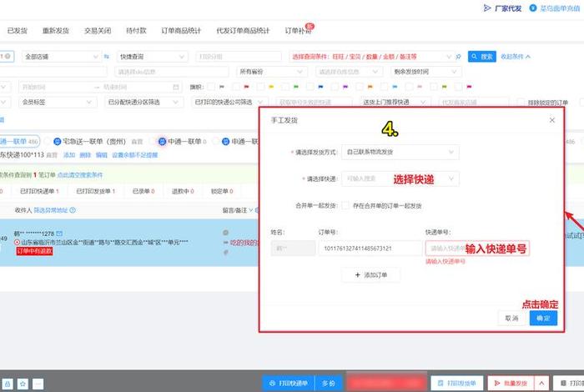Image resolution: width=584 pixels, height=392 pixels.
Task: Filter by 已打印发货单 status tab
Action: click(95, 191)
